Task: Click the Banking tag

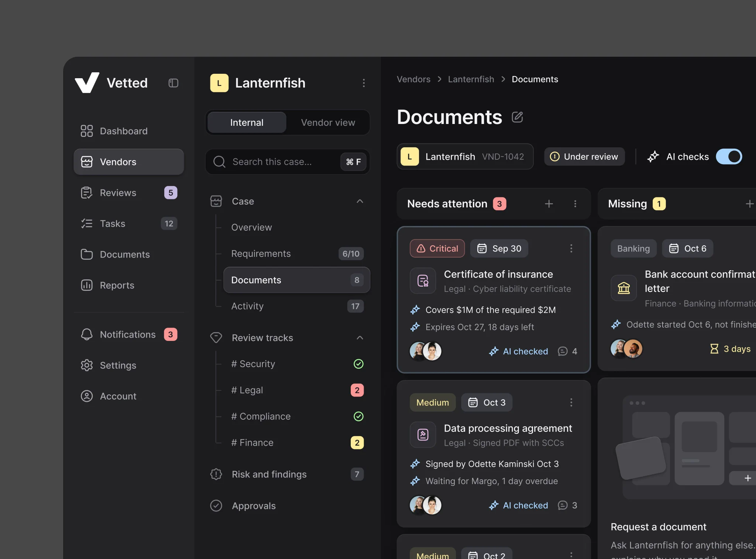Action: pos(633,248)
